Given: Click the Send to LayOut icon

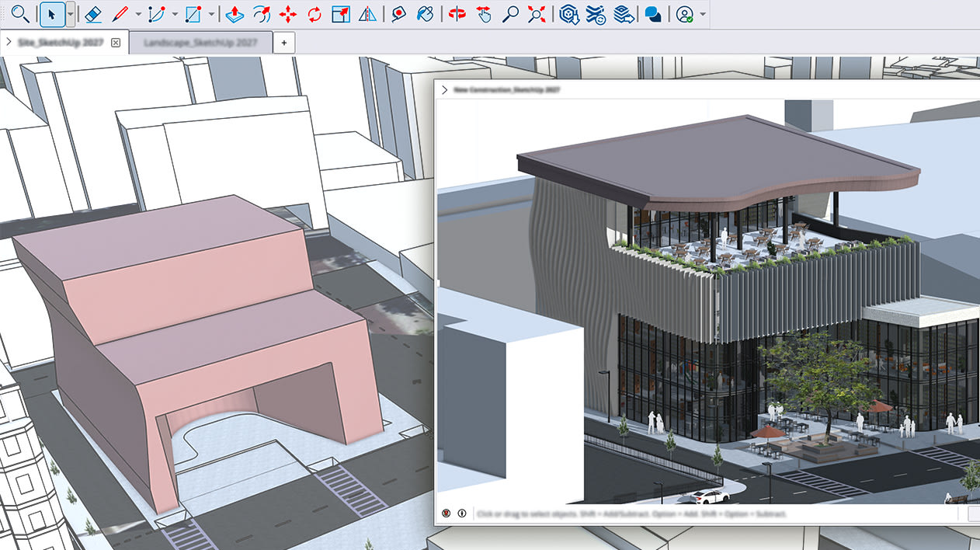Looking at the screenshot, I should click(x=623, y=14).
